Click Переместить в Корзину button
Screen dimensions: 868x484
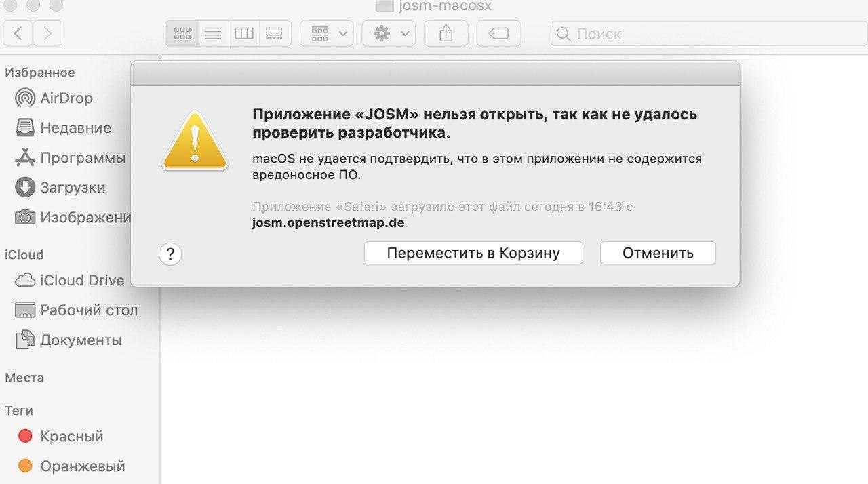(473, 254)
